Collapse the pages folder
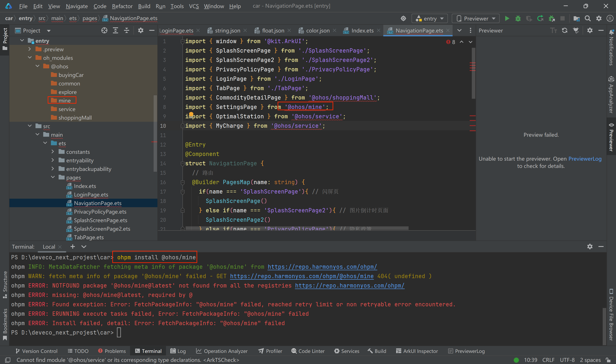The image size is (616, 364). (53, 177)
